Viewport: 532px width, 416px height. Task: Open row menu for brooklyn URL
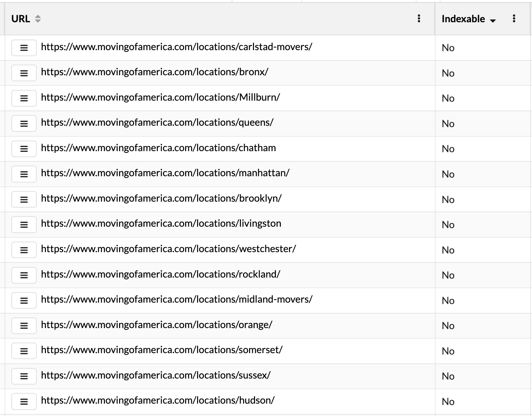24,200
